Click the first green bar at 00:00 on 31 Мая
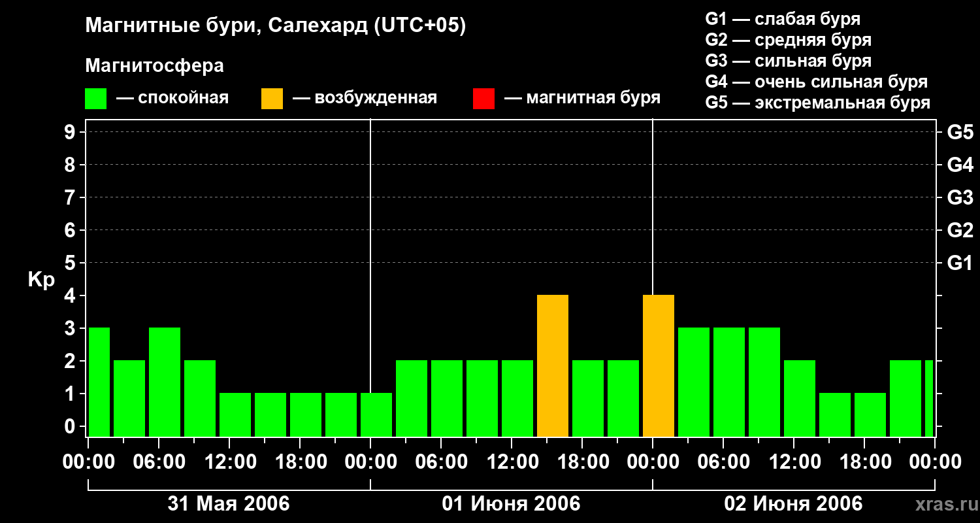Image resolution: width=980 pixels, height=523 pixels. click(x=99, y=382)
